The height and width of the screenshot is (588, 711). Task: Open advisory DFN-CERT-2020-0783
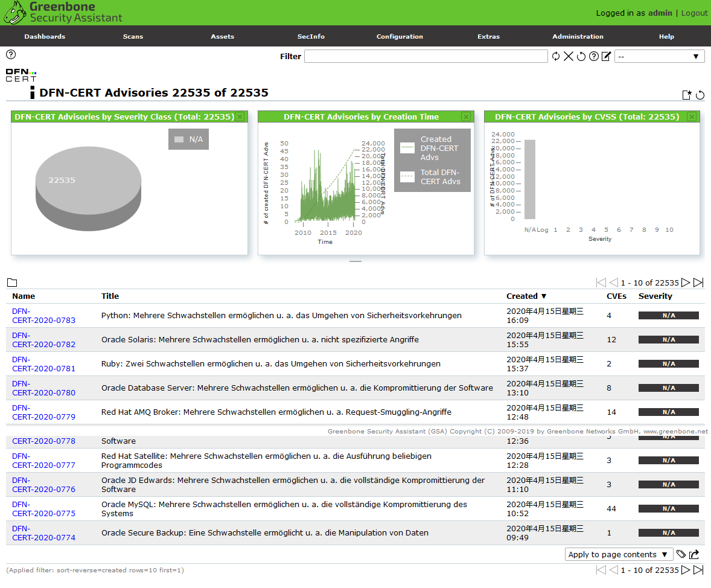coord(43,316)
